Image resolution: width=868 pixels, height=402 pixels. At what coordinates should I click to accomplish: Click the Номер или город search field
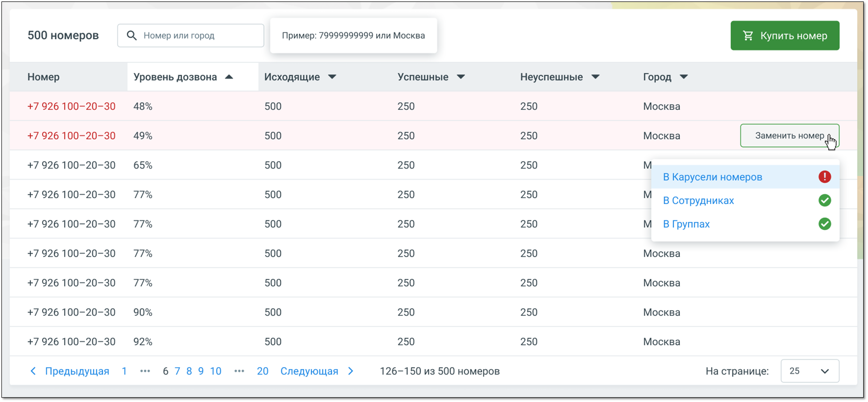(x=191, y=35)
